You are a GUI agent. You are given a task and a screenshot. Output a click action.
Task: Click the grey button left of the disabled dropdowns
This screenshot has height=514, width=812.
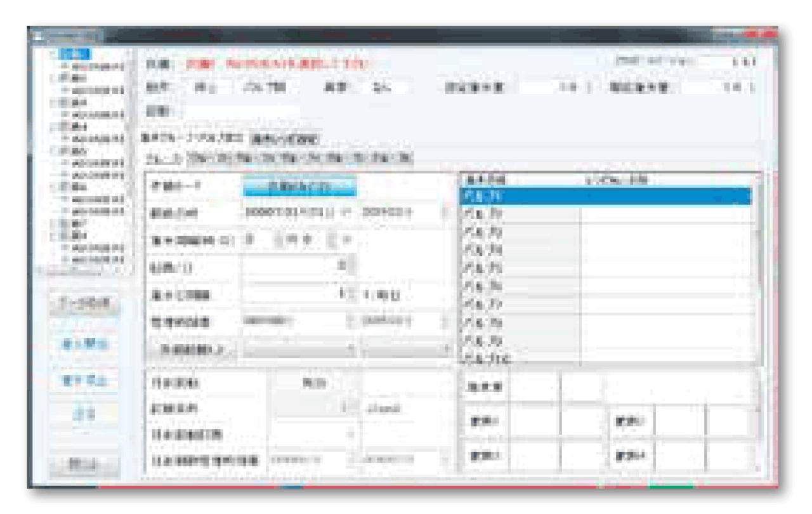(192, 350)
